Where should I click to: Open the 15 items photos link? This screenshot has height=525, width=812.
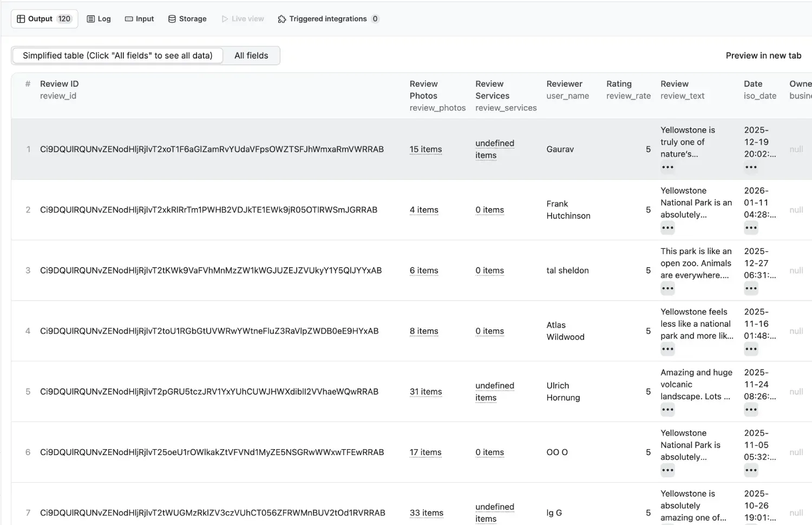coord(425,150)
